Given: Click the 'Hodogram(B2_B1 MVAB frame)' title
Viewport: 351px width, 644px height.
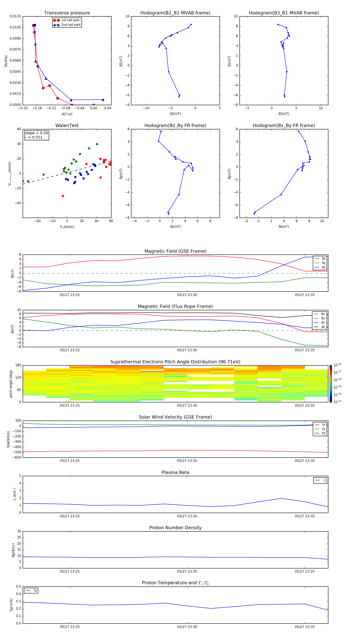Looking at the screenshot, I should tap(175, 13).
